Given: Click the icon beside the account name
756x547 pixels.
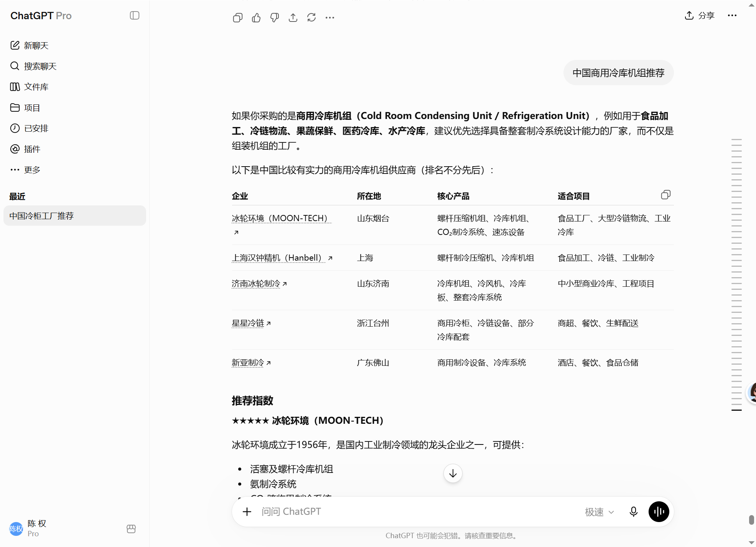Looking at the screenshot, I should click(x=131, y=529).
